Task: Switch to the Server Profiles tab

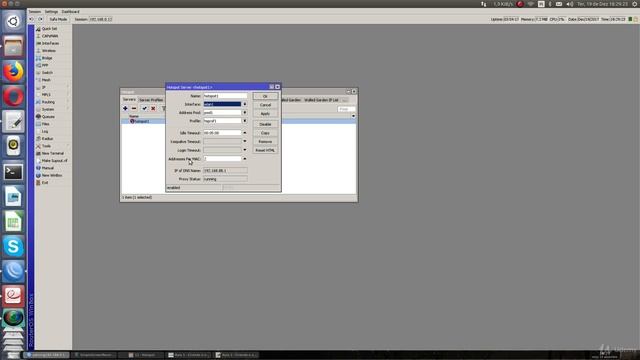Action: (x=151, y=100)
